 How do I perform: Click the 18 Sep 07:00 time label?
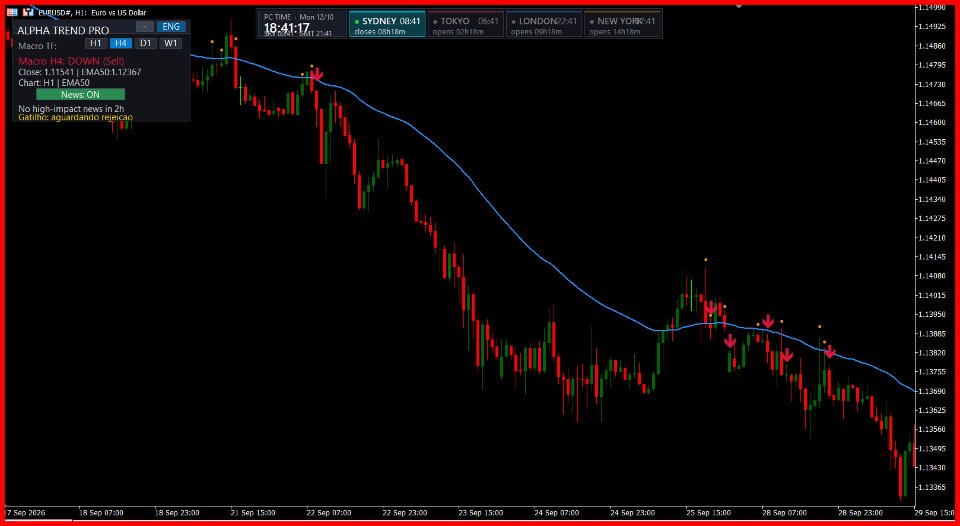(x=102, y=513)
